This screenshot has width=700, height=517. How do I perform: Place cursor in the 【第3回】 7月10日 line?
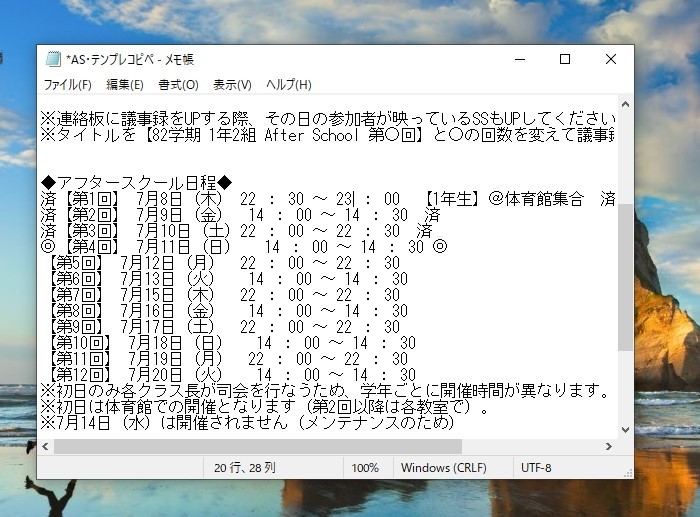236,231
